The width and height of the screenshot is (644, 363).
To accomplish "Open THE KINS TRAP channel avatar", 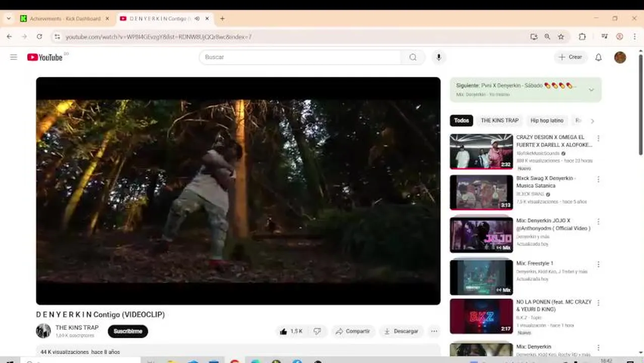I will (x=43, y=331).
